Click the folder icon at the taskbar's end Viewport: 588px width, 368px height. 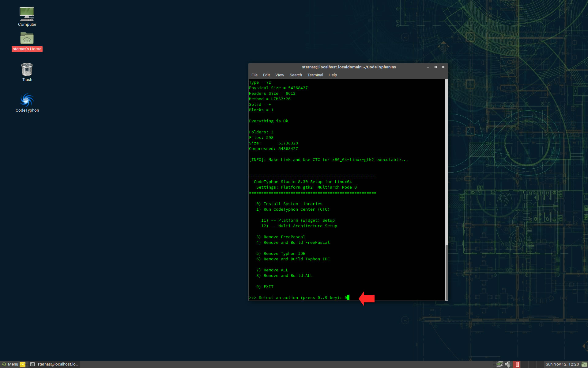tap(584, 364)
